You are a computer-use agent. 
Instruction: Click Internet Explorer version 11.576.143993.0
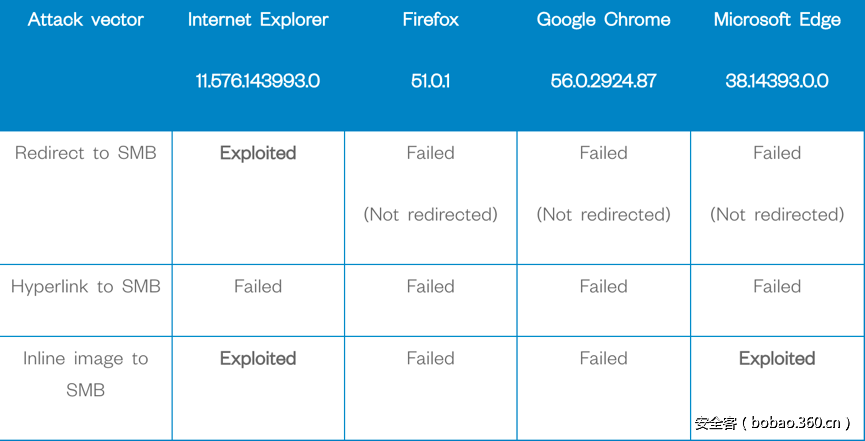click(258, 81)
